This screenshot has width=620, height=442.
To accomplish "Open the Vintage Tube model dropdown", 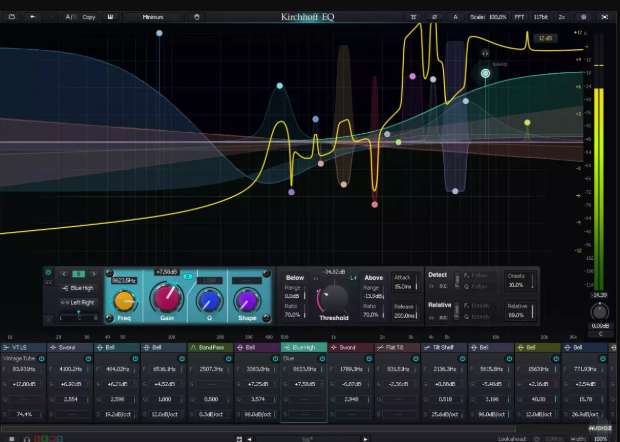I will tap(19, 359).
